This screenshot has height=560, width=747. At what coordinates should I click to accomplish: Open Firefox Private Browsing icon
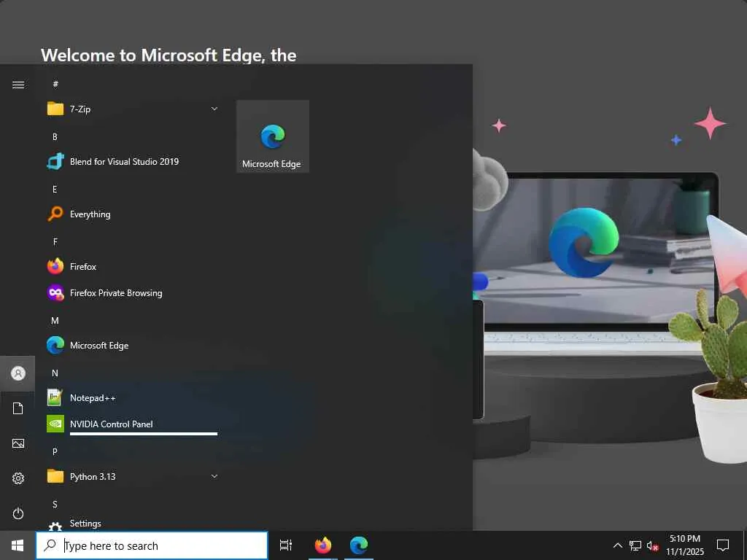[55, 293]
